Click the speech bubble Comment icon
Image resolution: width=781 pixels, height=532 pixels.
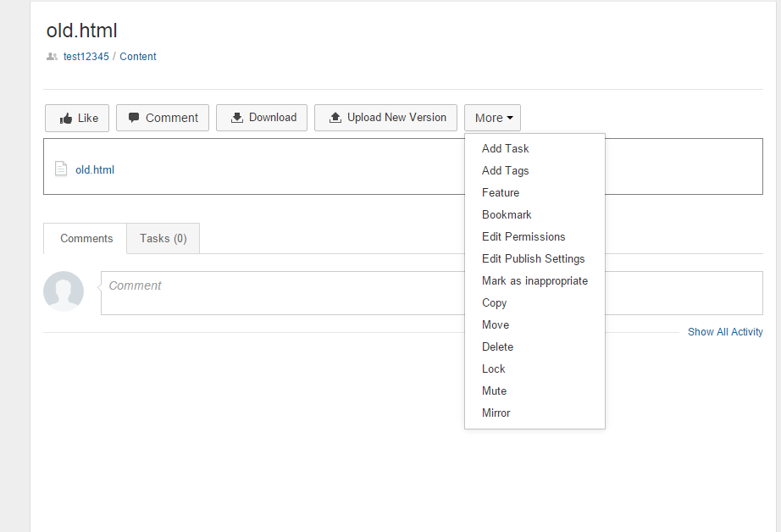point(134,118)
